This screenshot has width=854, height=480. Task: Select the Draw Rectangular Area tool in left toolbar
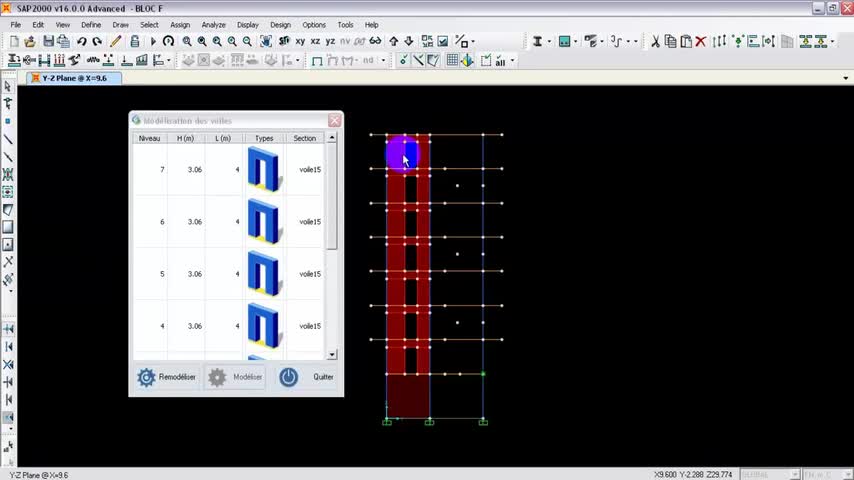(x=8, y=227)
